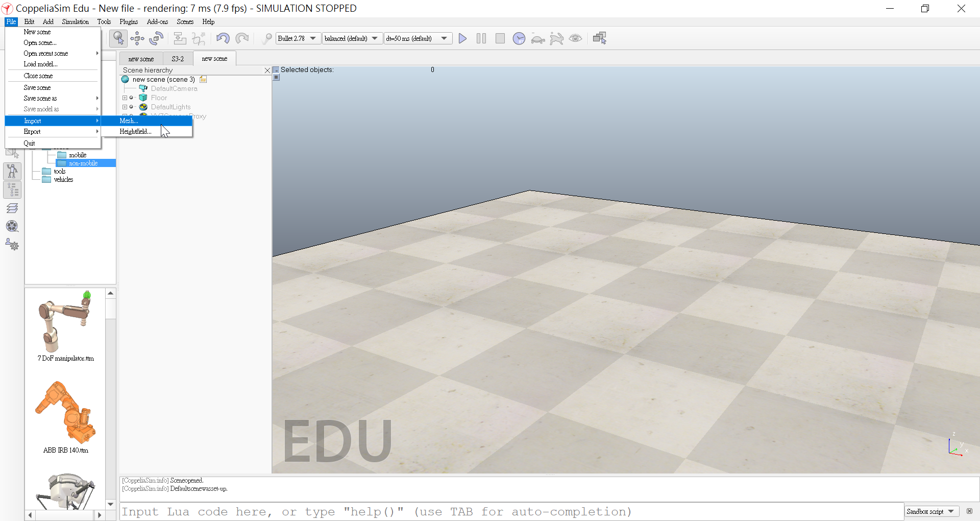Click Save scene in File menu
The height and width of the screenshot is (521, 980).
[53, 87]
